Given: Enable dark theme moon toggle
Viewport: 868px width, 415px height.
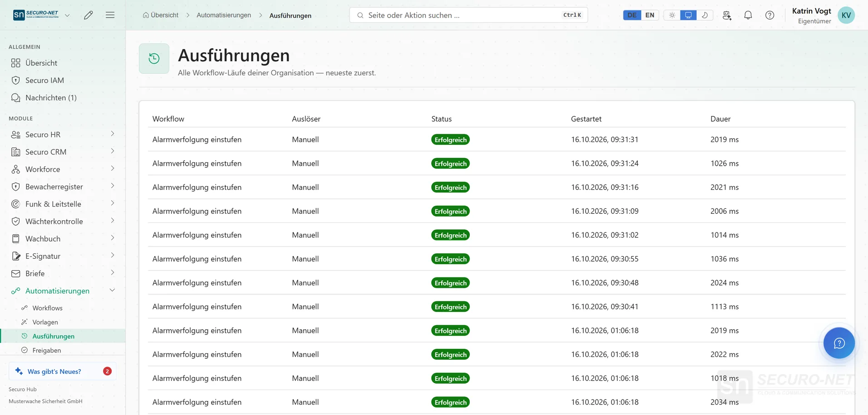Looking at the screenshot, I should pos(705,15).
